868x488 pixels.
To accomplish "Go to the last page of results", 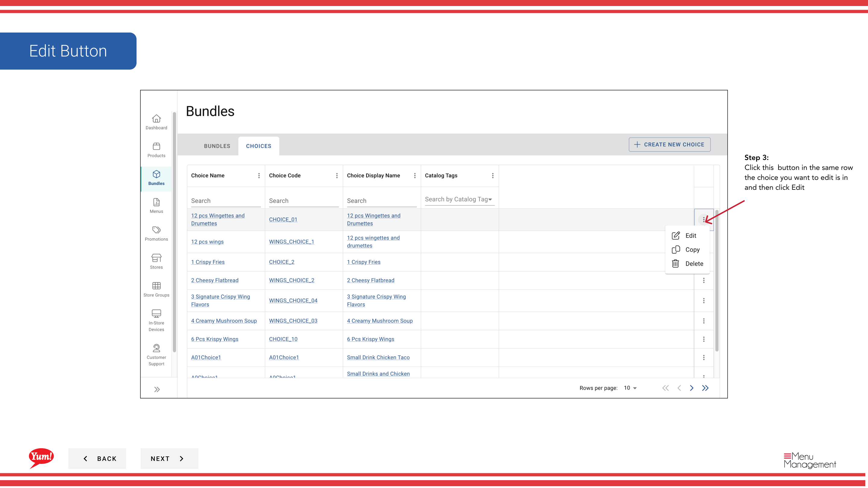I will point(705,388).
